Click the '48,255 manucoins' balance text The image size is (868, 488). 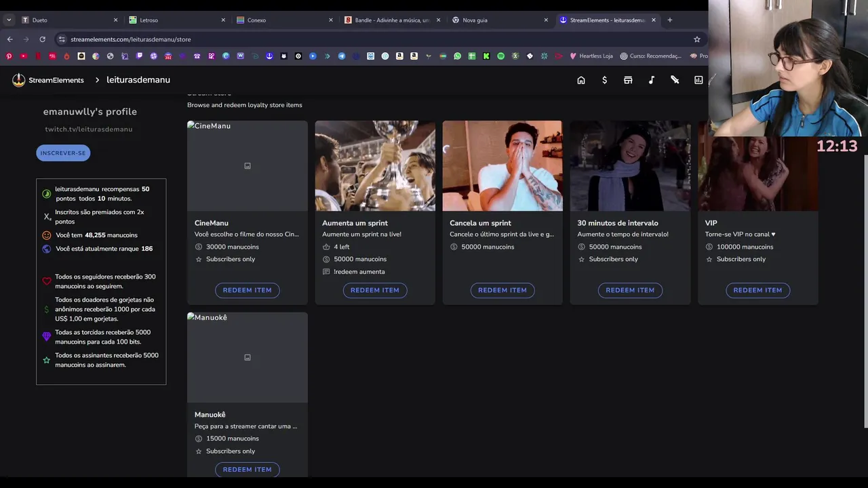(x=111, y=235)
